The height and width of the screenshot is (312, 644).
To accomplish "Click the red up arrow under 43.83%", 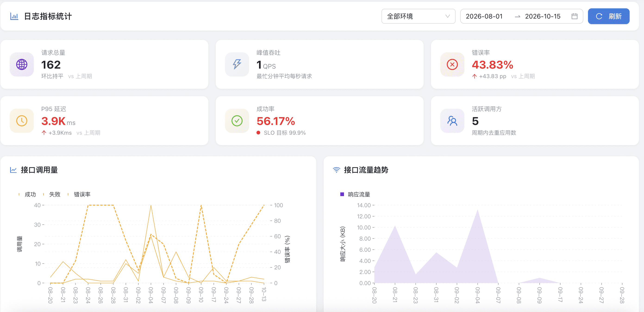I will click(475, 76).
